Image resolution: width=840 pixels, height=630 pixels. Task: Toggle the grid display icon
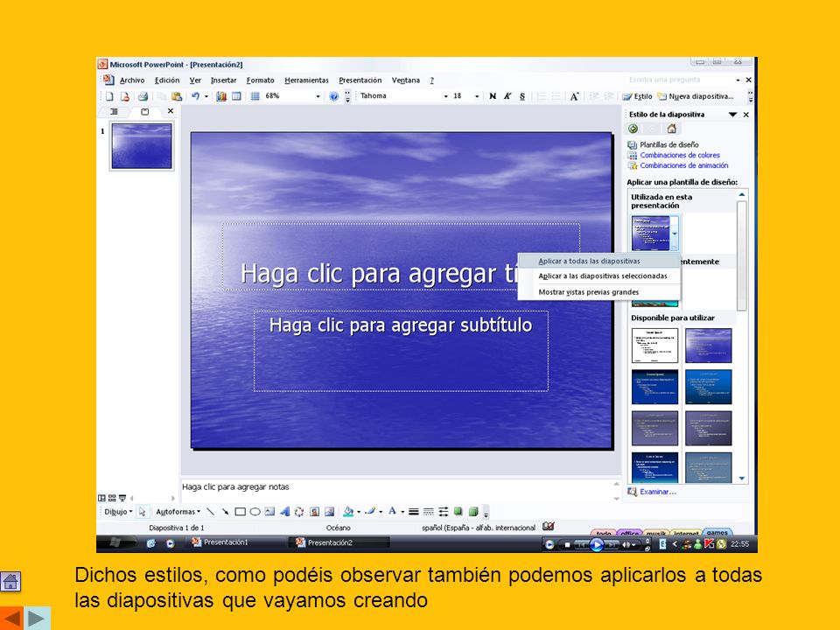click(x=255, y=96)
